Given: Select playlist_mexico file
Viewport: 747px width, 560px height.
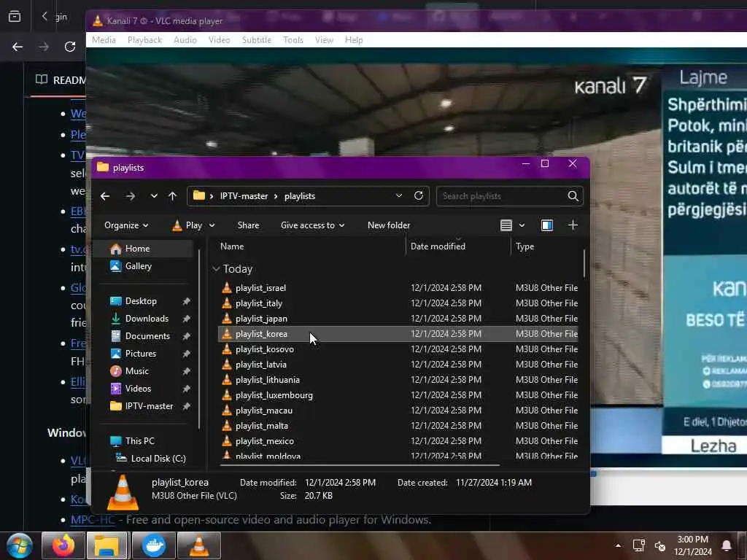Looking at the screenshot, I should pyautogui.click(x=398, y=441).
